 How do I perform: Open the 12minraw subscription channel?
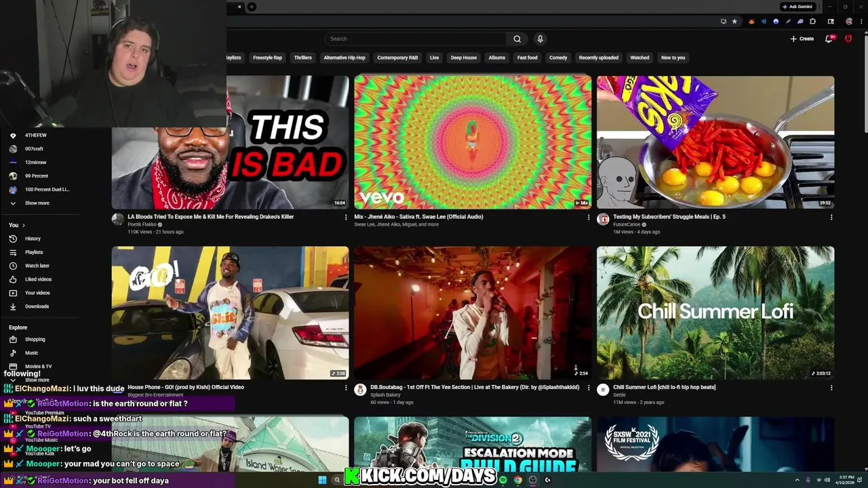(x=35, y=163)
